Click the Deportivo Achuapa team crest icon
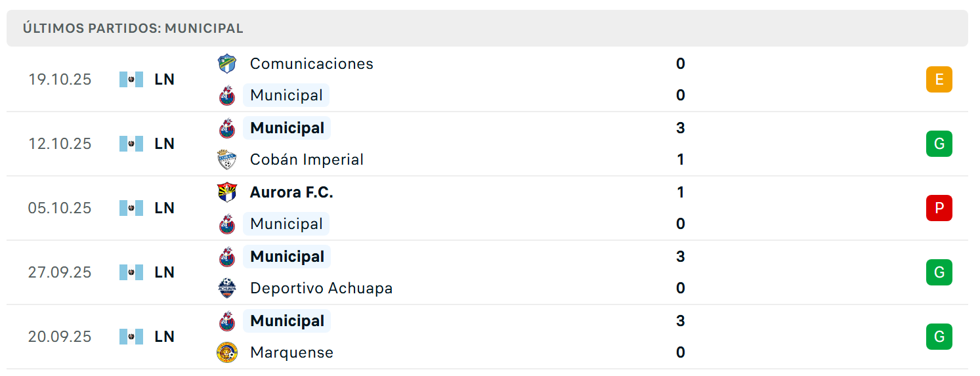This screenshot has width=980, height=376. [227, 288]
